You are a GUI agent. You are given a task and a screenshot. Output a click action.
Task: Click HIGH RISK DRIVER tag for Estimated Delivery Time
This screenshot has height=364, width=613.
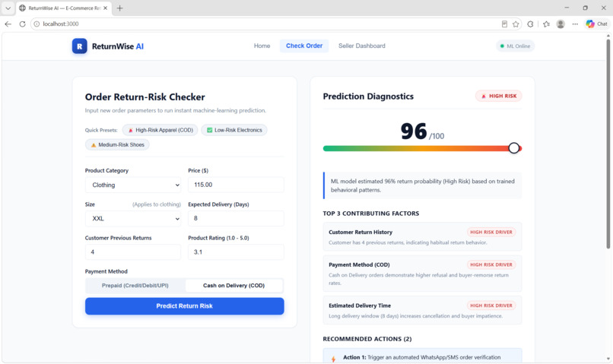(491, 305)
